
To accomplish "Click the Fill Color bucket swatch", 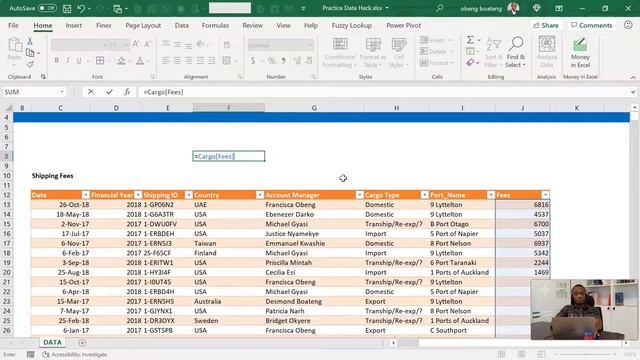I will point(121,61).
